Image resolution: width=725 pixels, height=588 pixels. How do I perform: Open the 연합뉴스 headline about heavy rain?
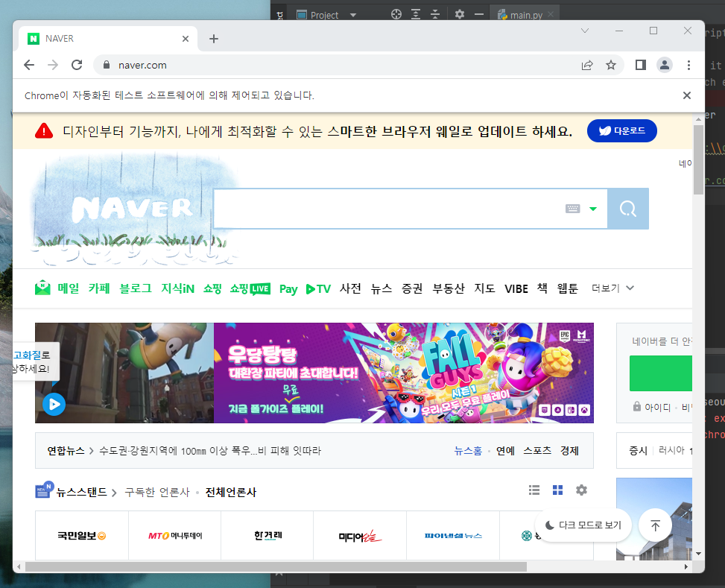210,451
